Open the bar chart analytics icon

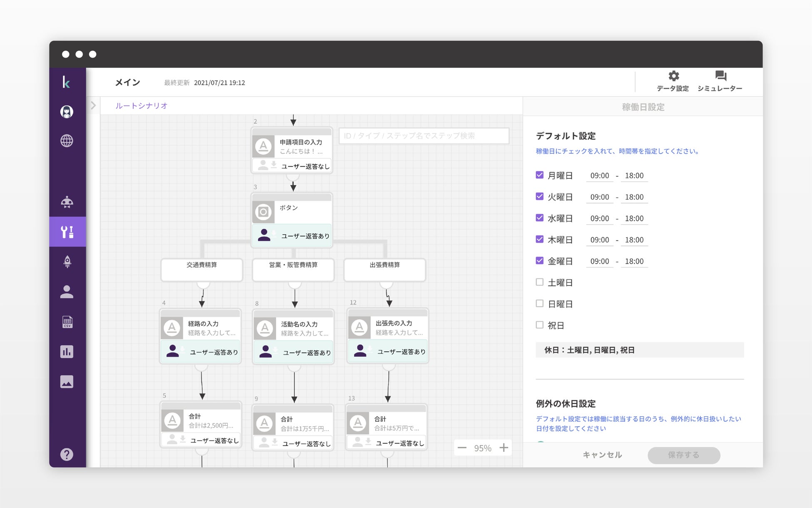coord(67,352)
